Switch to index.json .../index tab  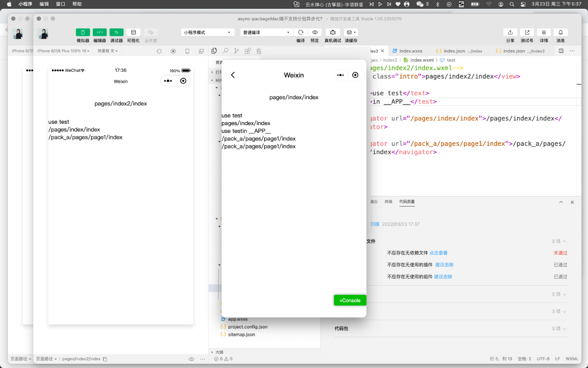(x=459, y=51)
